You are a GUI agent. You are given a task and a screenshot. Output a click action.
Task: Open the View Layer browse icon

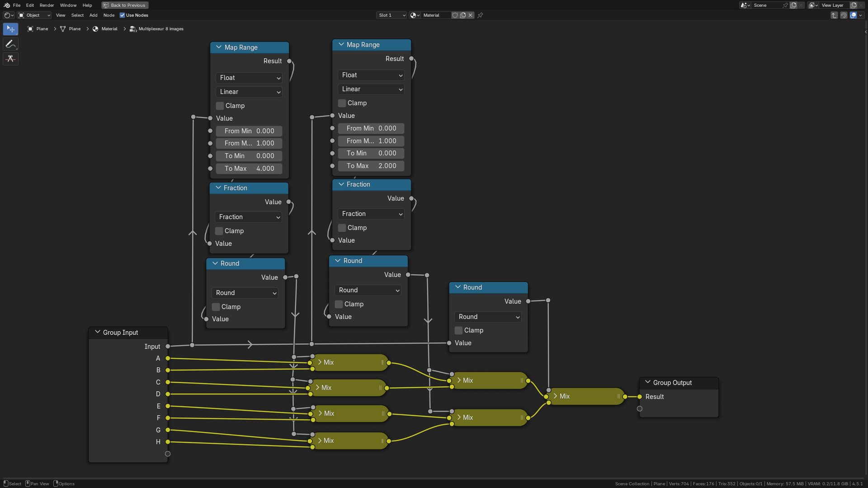(x=813, y=5)
